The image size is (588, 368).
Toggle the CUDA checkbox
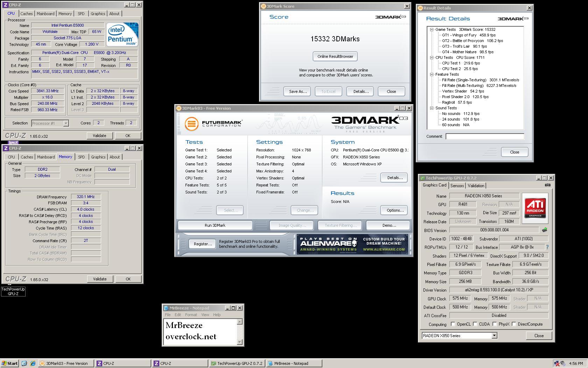pyautogui.click(x=475, y=324)
